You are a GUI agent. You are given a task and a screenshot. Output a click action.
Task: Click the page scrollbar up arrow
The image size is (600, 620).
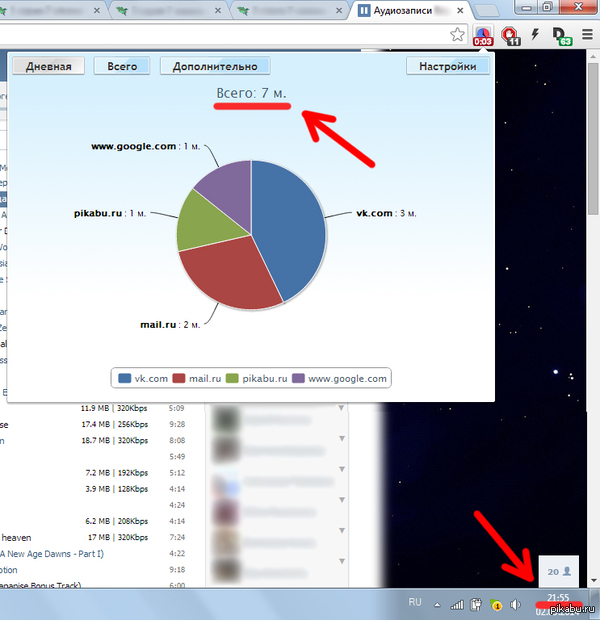tap(593, 57)
